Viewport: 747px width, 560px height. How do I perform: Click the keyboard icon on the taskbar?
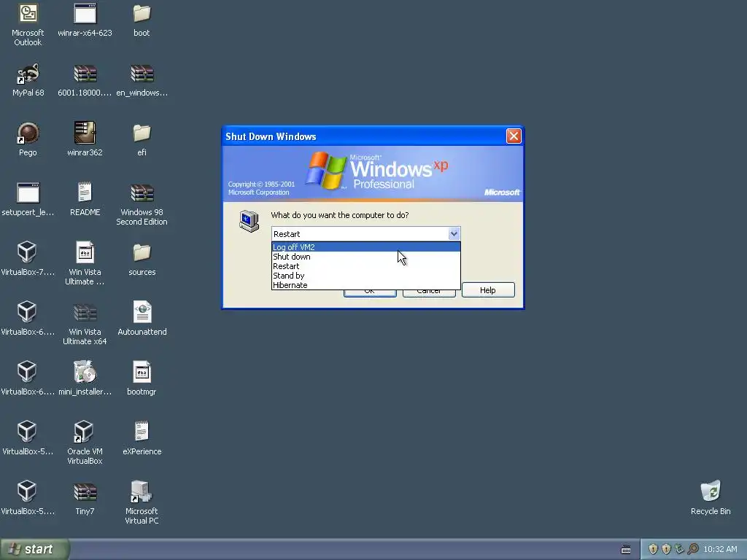626,550
